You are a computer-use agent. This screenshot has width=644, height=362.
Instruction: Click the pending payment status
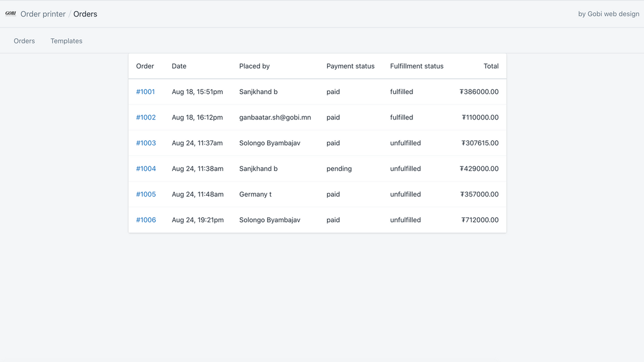pos(339,168)
